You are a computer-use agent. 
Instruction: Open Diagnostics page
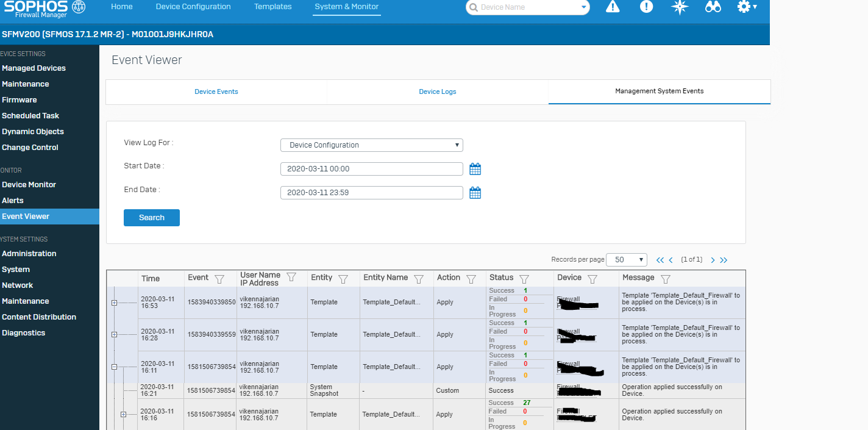click(24, 333)
